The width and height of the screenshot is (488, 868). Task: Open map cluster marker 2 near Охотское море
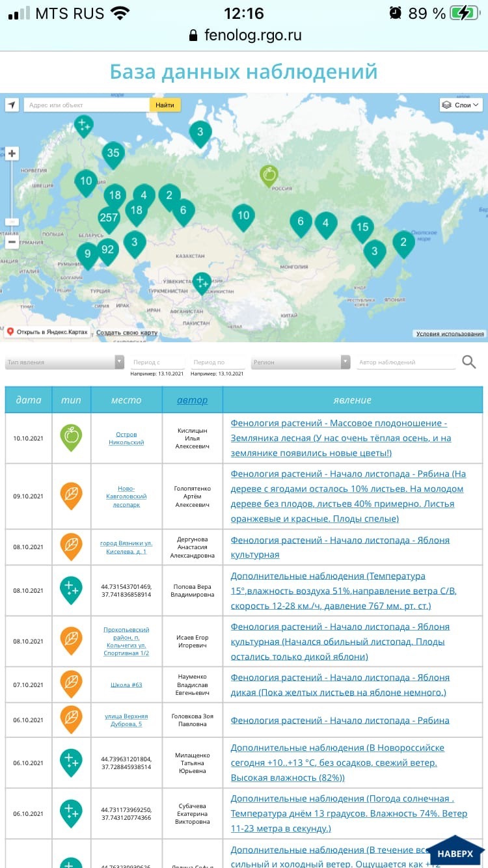403,243
